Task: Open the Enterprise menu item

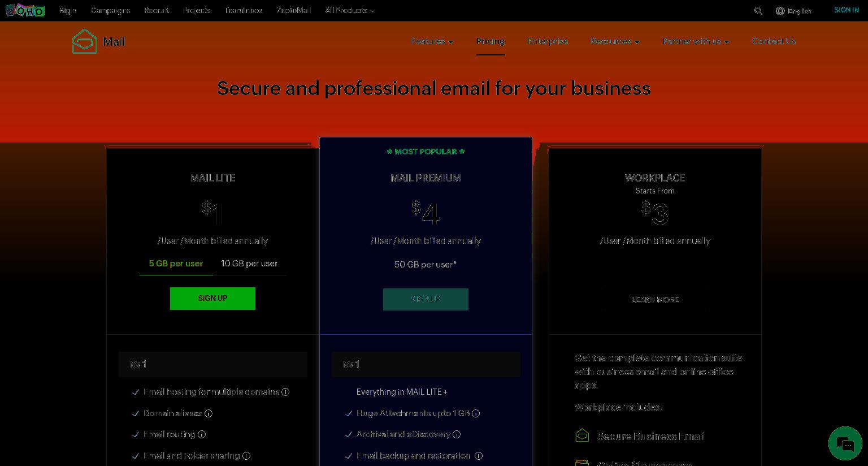Action: tap(548, 41)
